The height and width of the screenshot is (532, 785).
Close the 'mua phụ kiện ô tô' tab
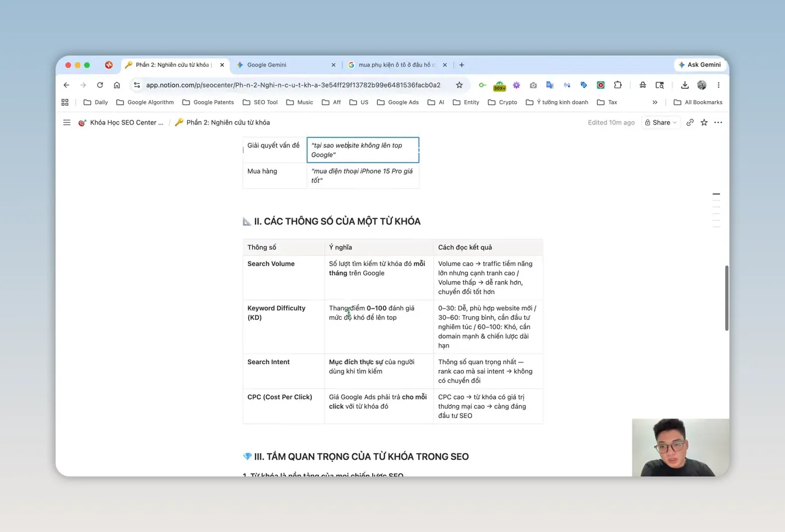pyautogui.click(x=445, y=65)
